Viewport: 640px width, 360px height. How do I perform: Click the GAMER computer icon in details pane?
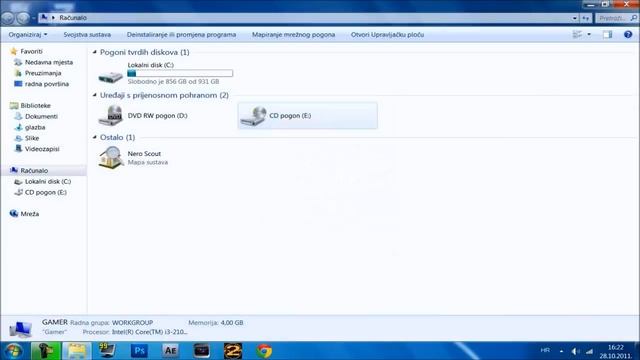20,329
